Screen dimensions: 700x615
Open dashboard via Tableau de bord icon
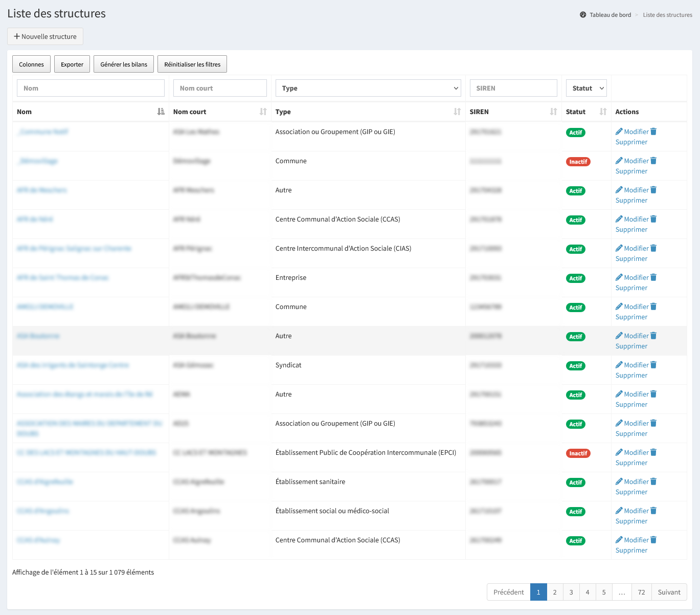click(x=583, y=15)
